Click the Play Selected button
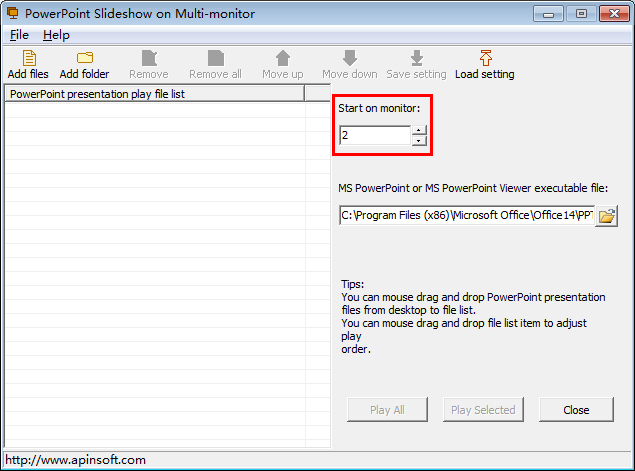Image resolution: width=635 pixels, height=471 pixels. point(483,410)
